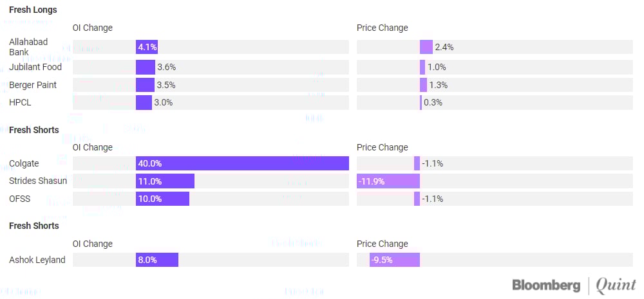The width and height of the screenshot is (644, 299).
Task: Select the Jubilant Food row label
Action: (x=37, y=67)
